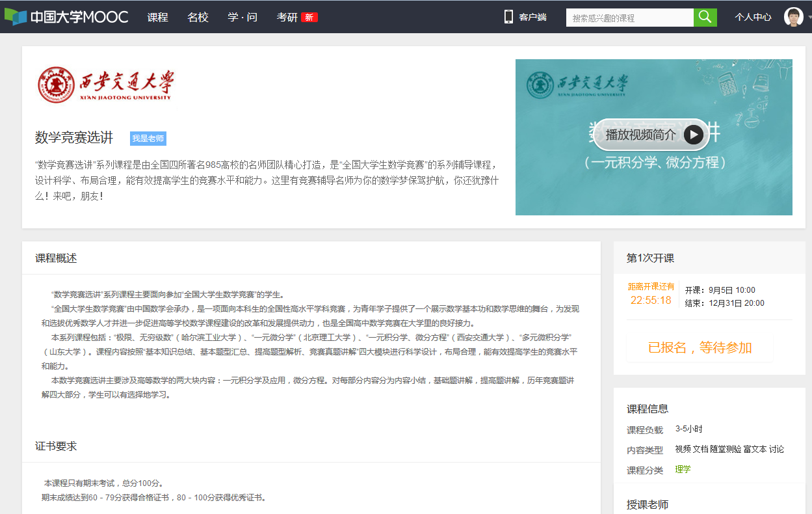Click 开课：9月5日 10:00 text
The image size is (812, 514).
pos(720,290)
